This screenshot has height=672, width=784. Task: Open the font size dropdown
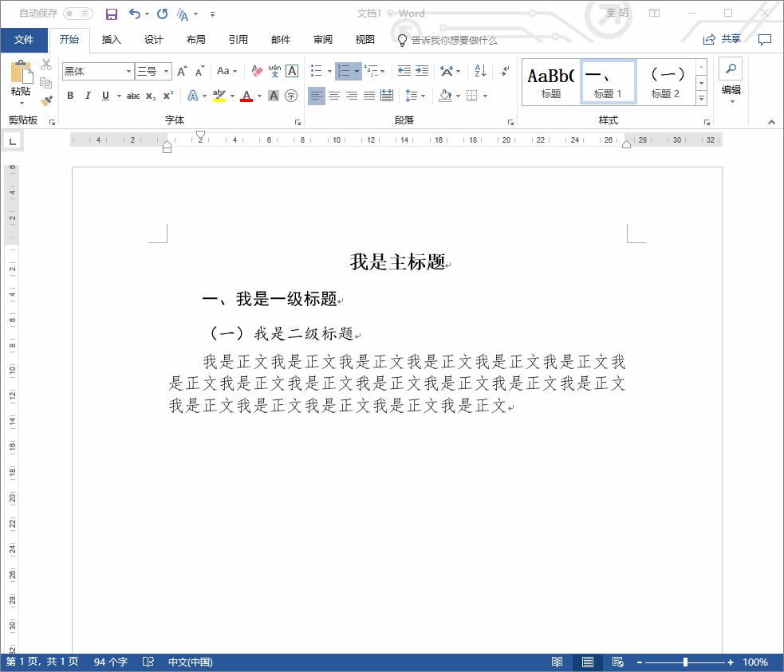(165, 71)
